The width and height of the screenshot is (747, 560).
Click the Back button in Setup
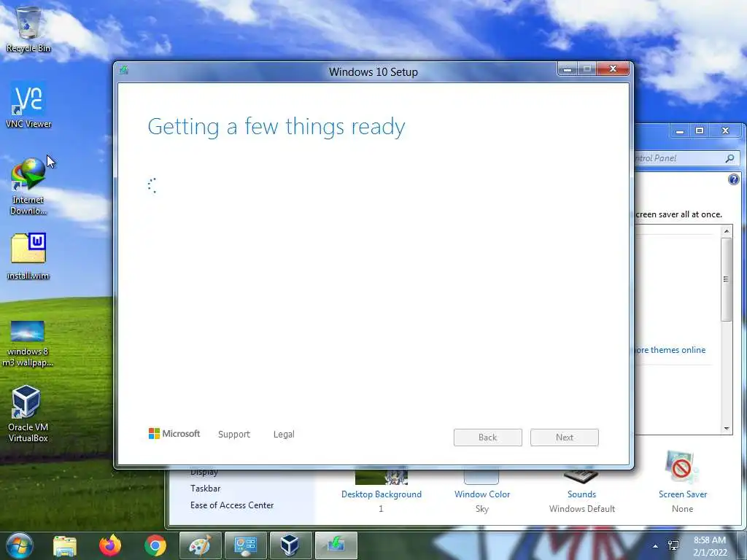(488, 437)
